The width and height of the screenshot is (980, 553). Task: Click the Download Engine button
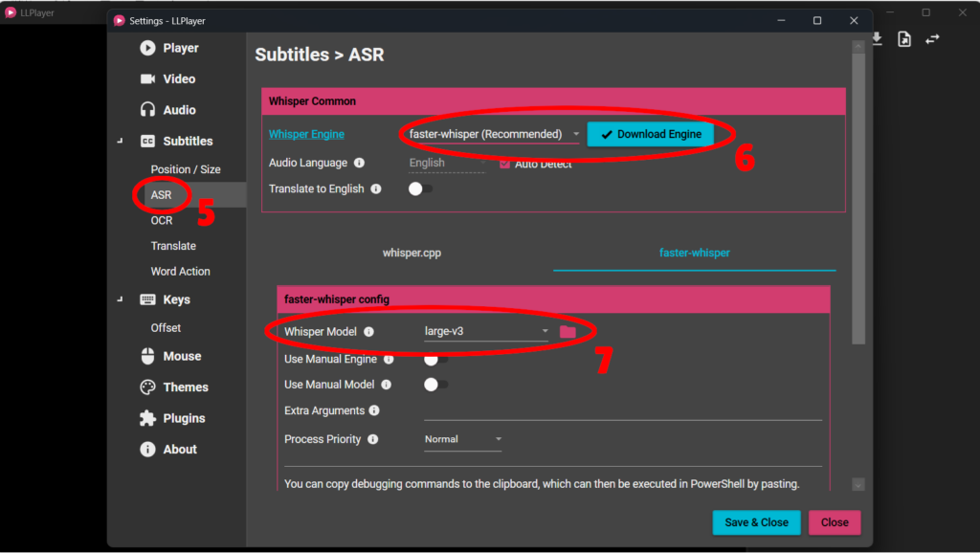[x=651, y=134]
